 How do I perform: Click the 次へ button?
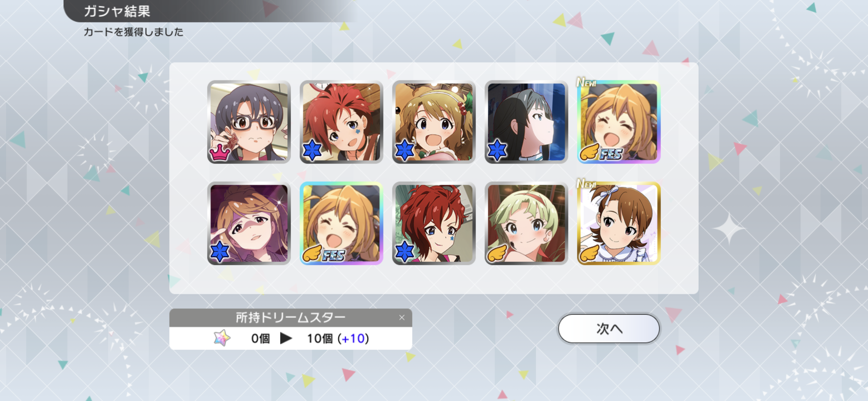click(x=609, y=328)
